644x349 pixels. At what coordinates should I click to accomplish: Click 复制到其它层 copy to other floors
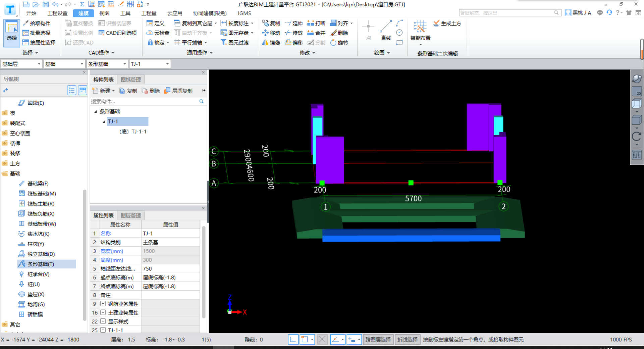[x=195, y=23]
